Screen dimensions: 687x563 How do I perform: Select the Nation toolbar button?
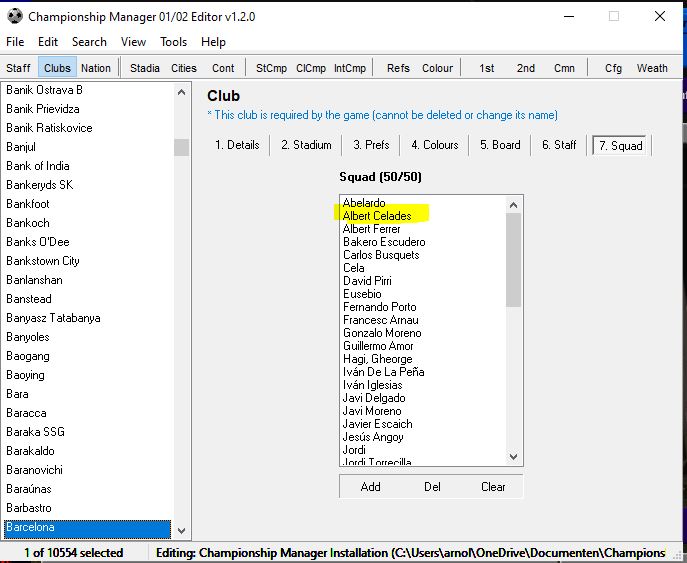[x=96, y=68]
